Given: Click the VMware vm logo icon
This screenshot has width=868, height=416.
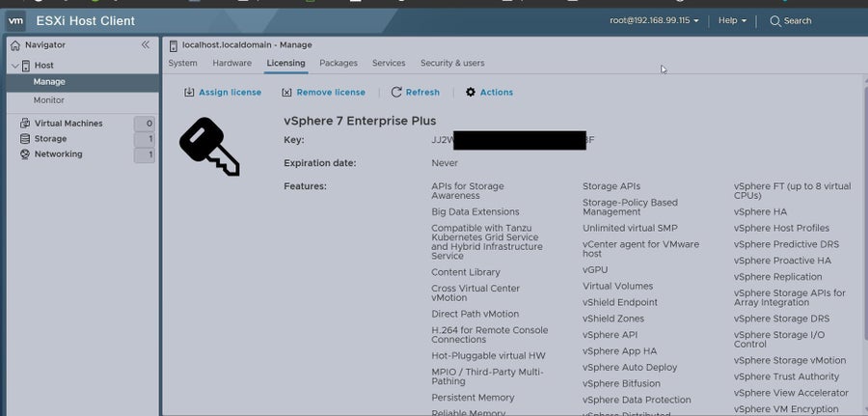Looking at the screenshot, I should (15, 21).
